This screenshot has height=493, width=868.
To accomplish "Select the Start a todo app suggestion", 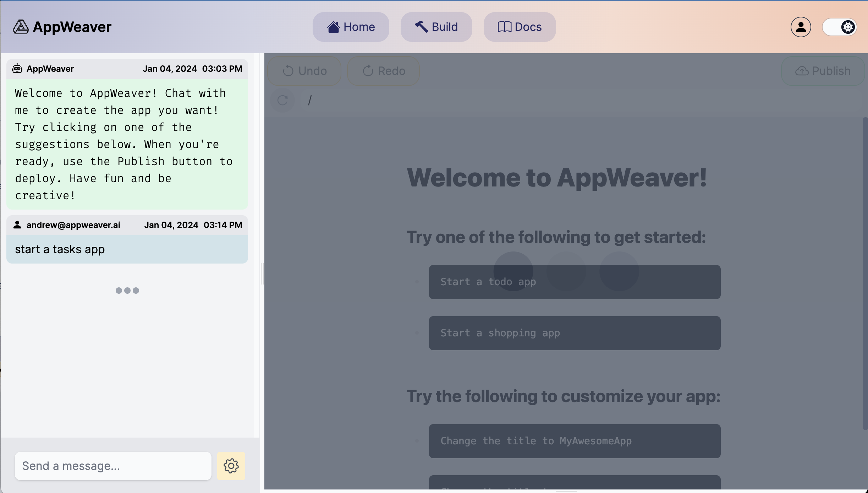I will 574,282.
